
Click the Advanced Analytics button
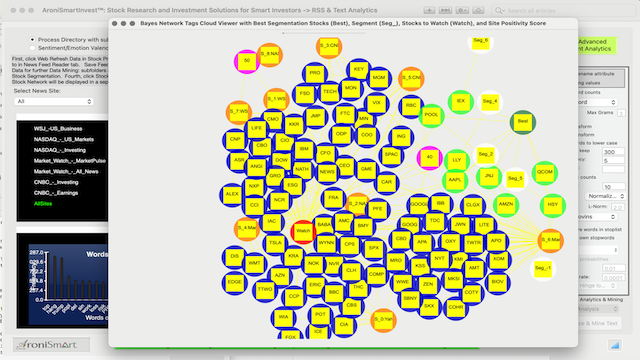point(596,45)
